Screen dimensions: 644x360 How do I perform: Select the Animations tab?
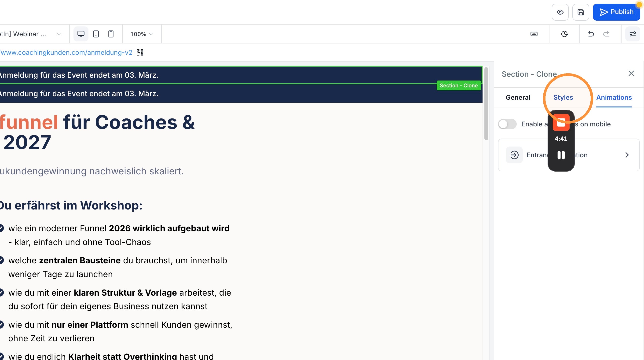614,98
